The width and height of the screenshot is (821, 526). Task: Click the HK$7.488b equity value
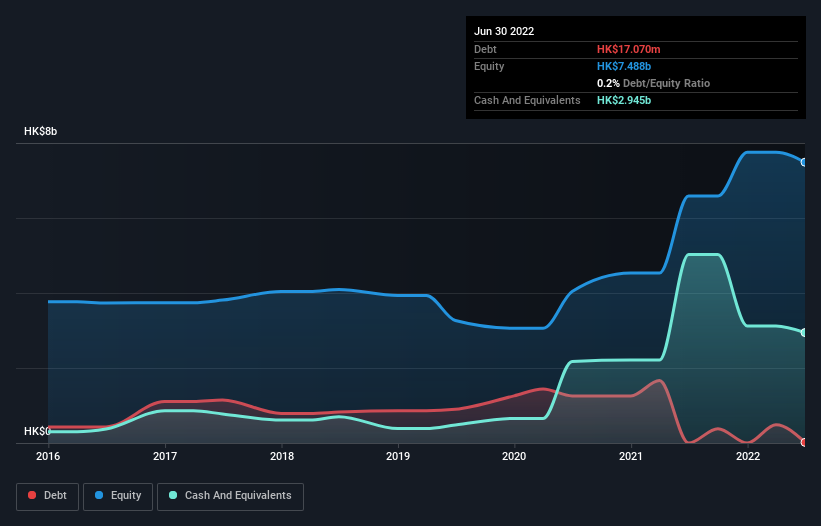click(624, 66)
